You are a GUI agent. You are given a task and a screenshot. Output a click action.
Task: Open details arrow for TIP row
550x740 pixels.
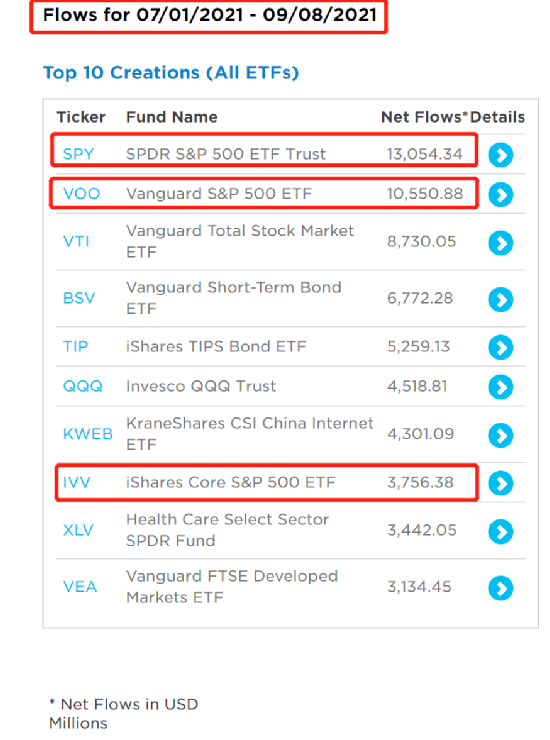click(500, 347)
